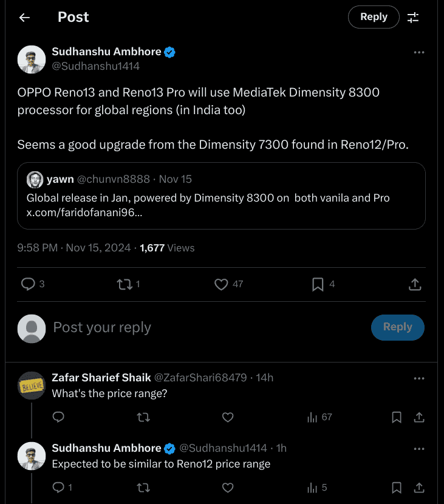Repost the main post
444x504 pixels.
point(125,284)
